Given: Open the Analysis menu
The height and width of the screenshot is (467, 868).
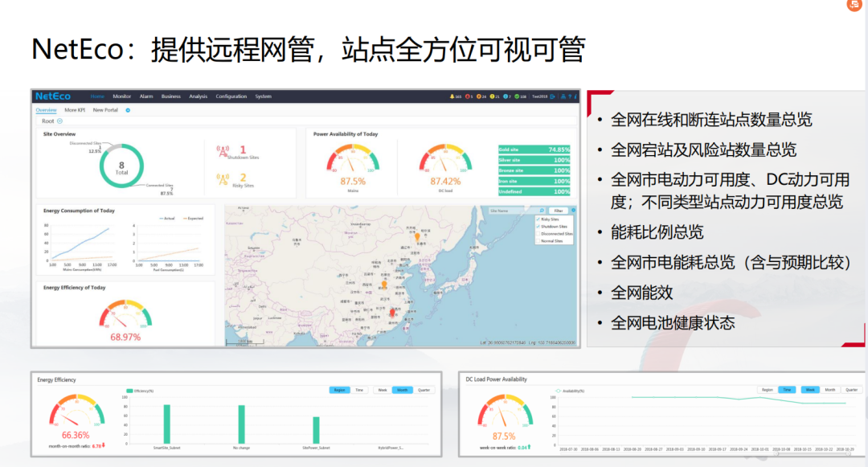Looking at the screenshot, I should pos(199,96).
